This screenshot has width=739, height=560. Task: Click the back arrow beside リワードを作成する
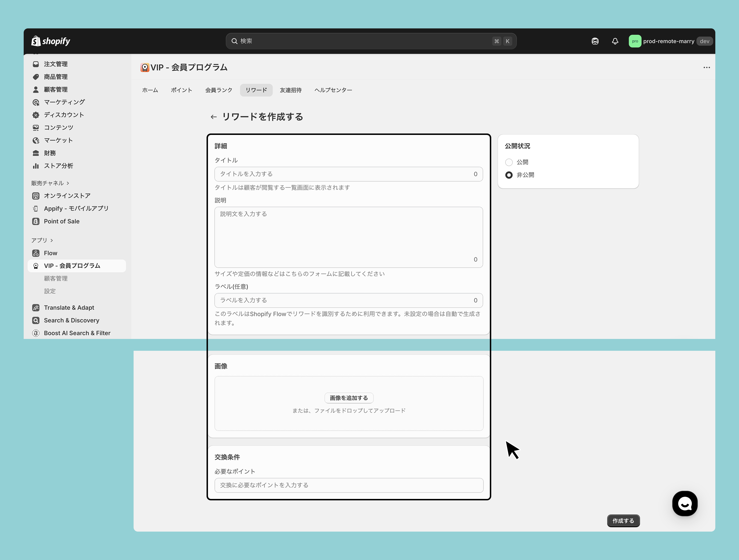point(213,117)
